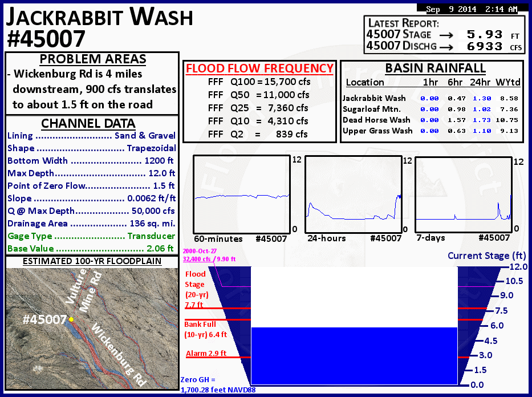The height and width of the screenshot is (397, 532).
Task: Click the stage value 5.93
Action: [485, 34]
